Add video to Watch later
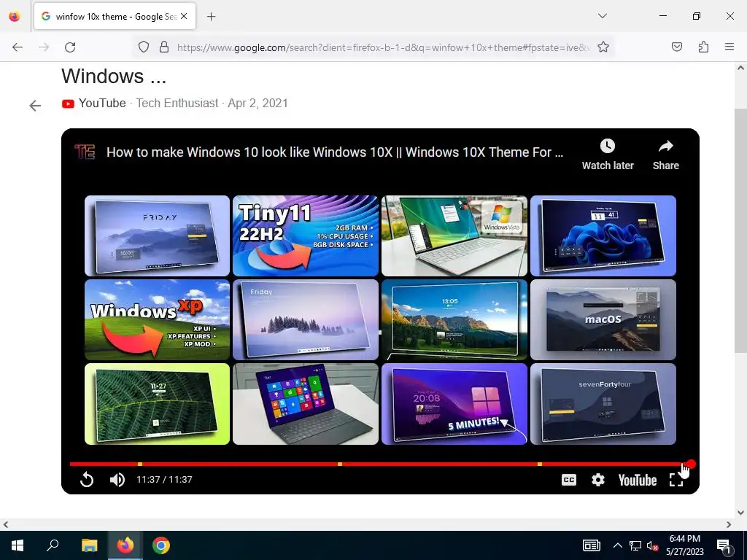 point(608,155)
